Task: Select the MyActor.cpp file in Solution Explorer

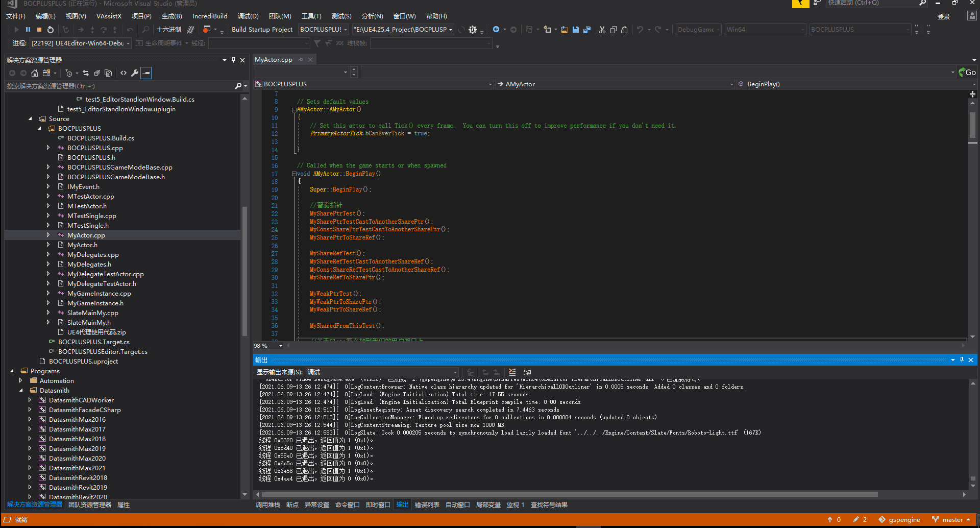Action: pyautogui.click(x=86, y=235)
